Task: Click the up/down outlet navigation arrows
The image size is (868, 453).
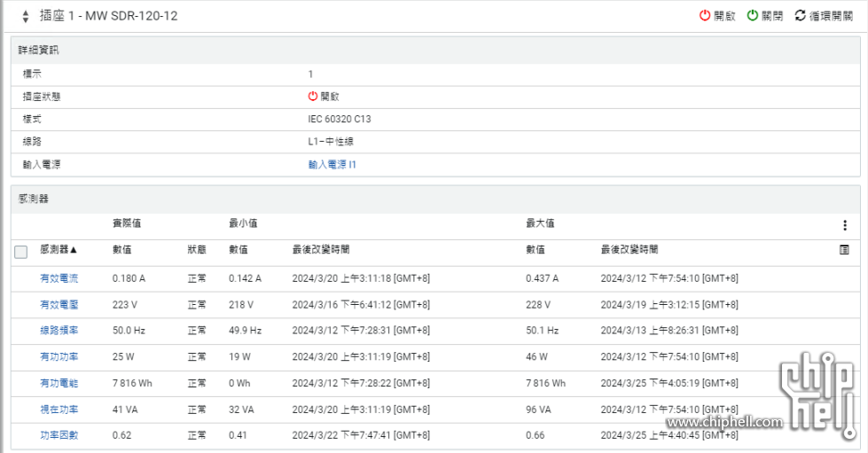Action: pyautogui.click(x=25, y=16)
